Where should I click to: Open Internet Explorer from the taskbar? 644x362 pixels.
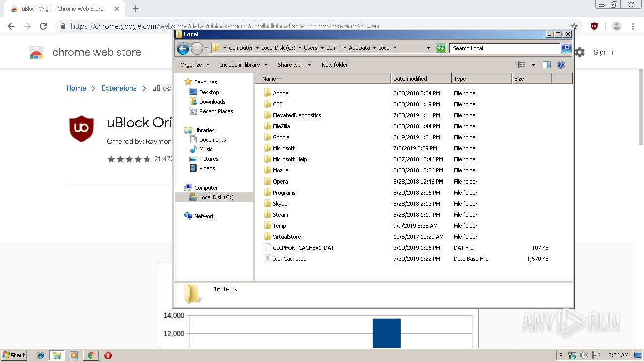(40, 355)
